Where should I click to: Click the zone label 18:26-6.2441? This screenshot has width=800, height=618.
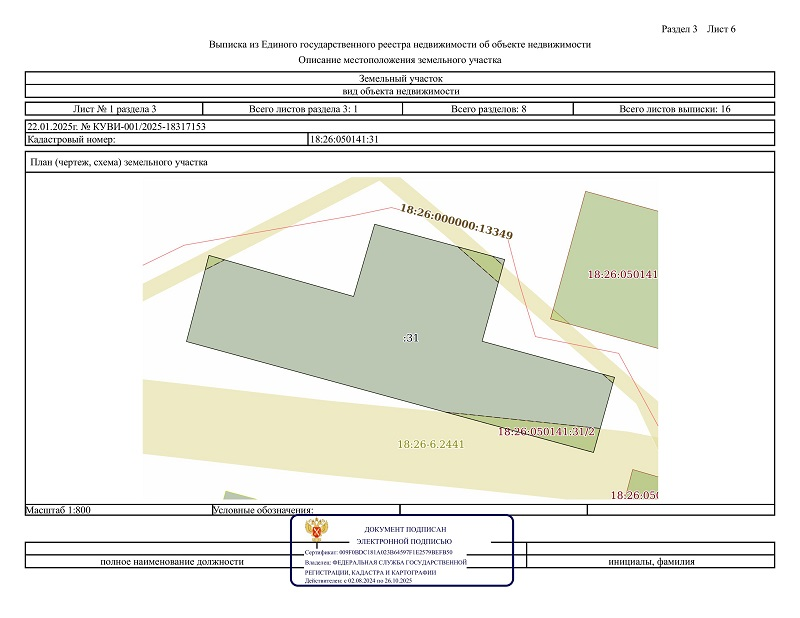[x=431, y=443]
